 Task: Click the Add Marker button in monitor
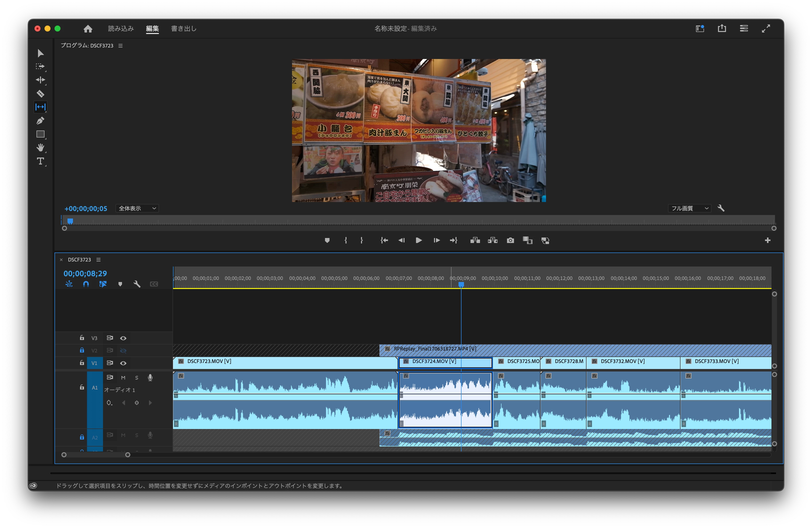(327, 240)
